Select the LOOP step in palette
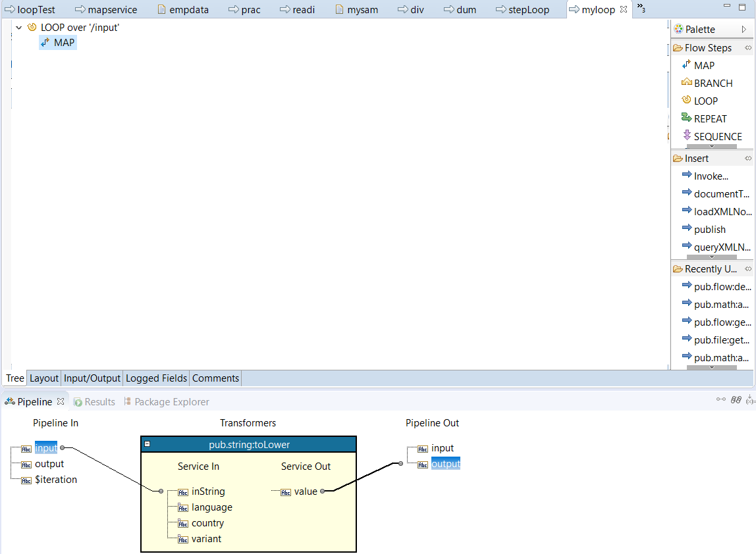The width and height of the screenshot is (756, 554). 699,101
